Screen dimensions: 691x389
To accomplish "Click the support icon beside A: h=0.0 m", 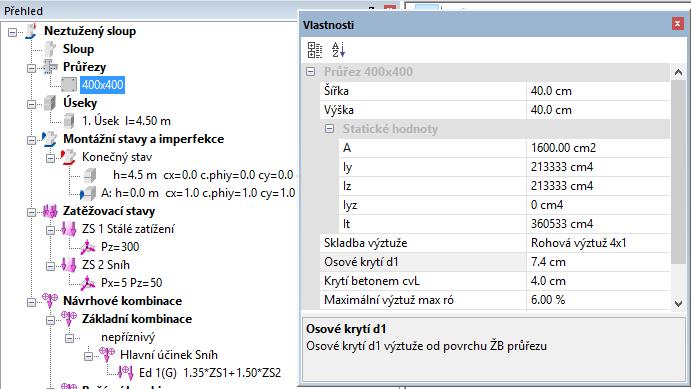I will point(88,193).
